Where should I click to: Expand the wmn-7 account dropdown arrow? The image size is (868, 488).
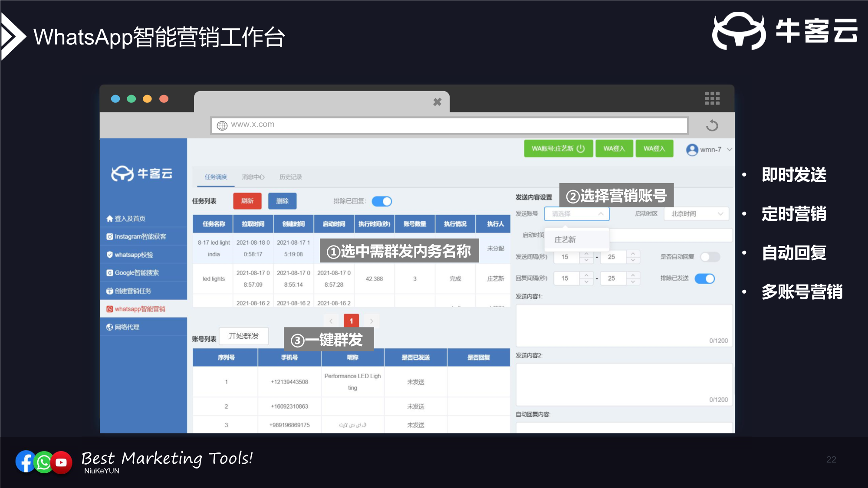point(729,150)
